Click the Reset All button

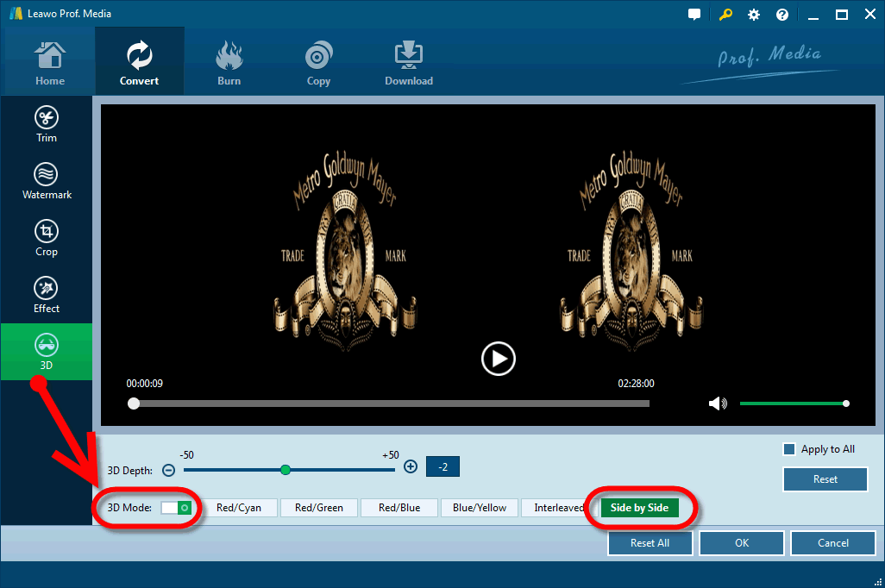click(x=650, y=543)
